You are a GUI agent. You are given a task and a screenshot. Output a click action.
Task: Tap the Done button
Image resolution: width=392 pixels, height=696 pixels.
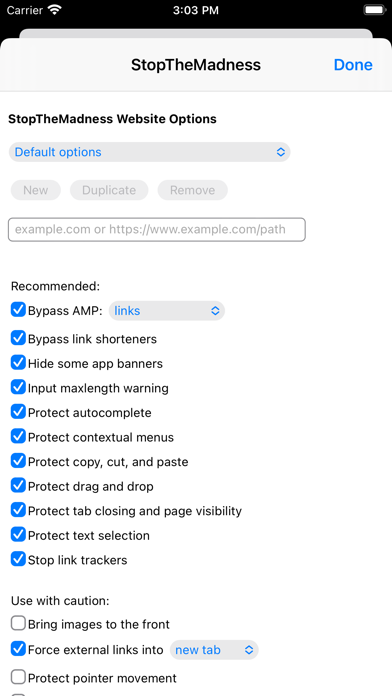353,65
